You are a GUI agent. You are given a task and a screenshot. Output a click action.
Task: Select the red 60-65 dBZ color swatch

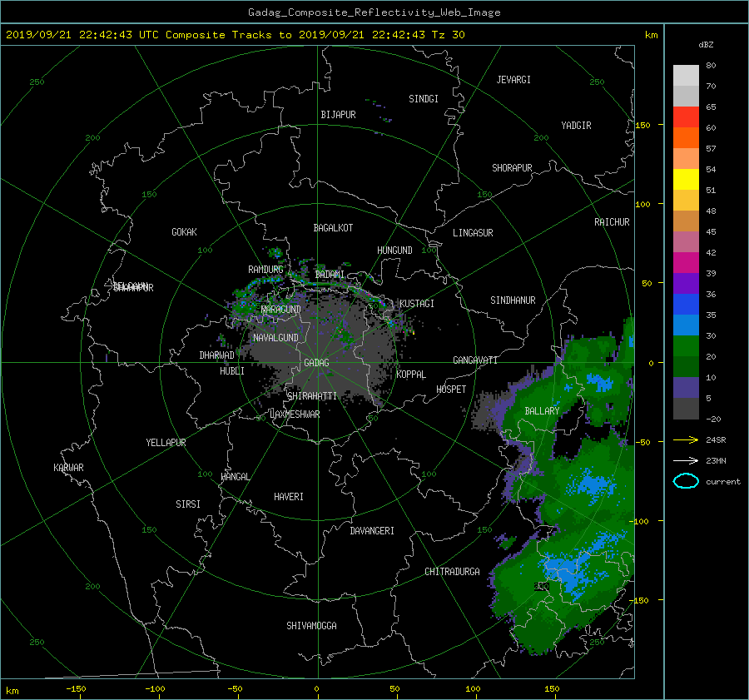pos(686,117)
